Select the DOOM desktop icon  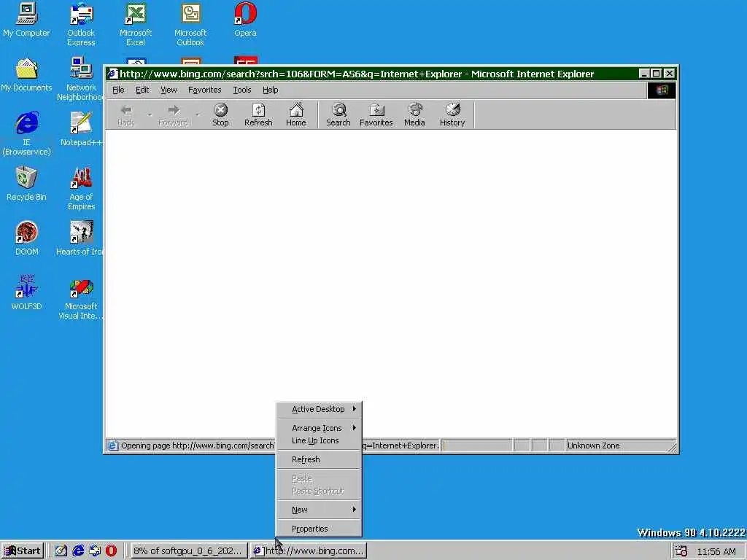click(x=26, y=239)
